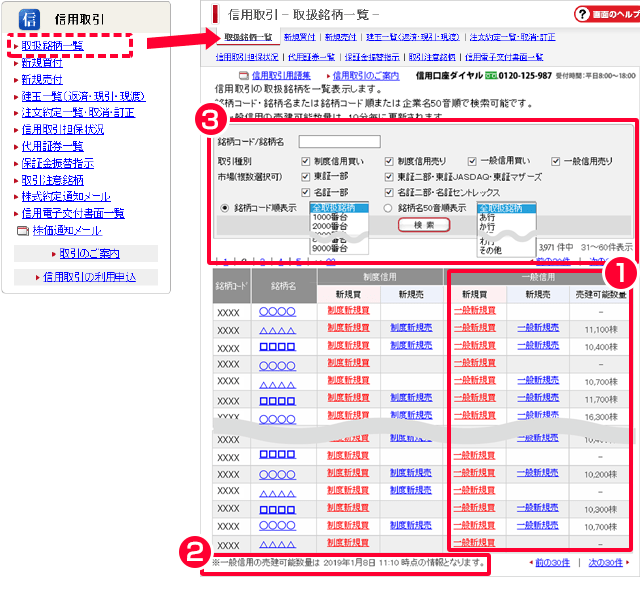The width and height of the screenshot is (640, 590).
Task: Open the 新規買付 top tab
Action: tap(300, 37)
